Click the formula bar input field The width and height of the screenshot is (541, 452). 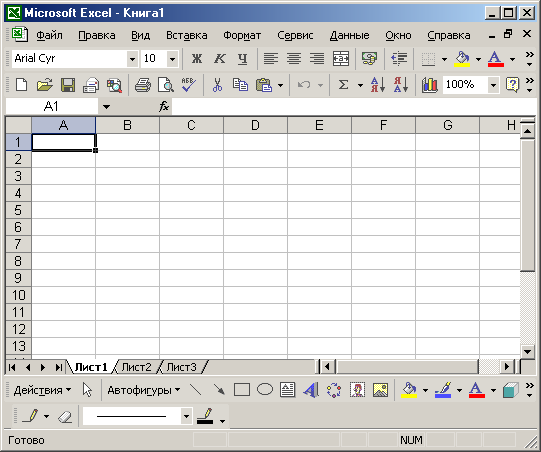click(354, 106)
